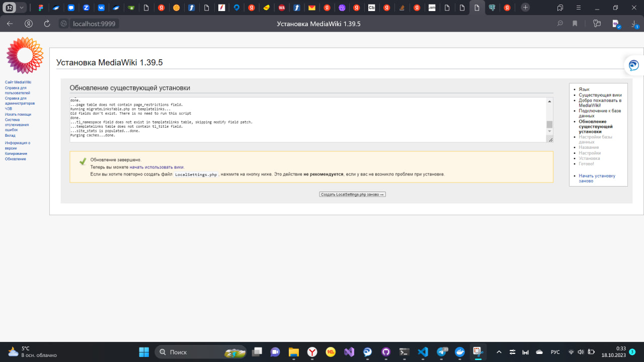Open a new browser tab with plus
The image size is (644, 362).
[525, 8]
